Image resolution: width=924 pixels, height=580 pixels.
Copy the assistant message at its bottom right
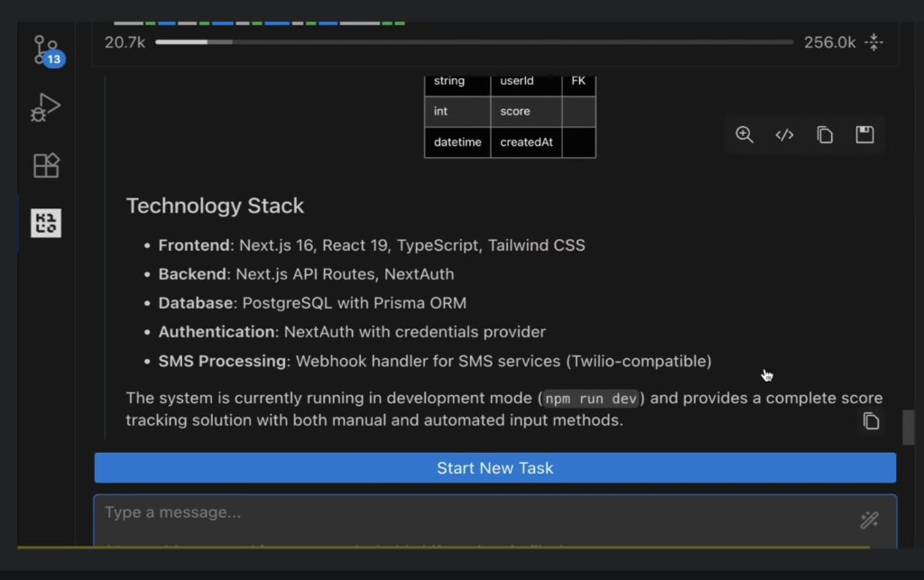click(x=871, y=421)
